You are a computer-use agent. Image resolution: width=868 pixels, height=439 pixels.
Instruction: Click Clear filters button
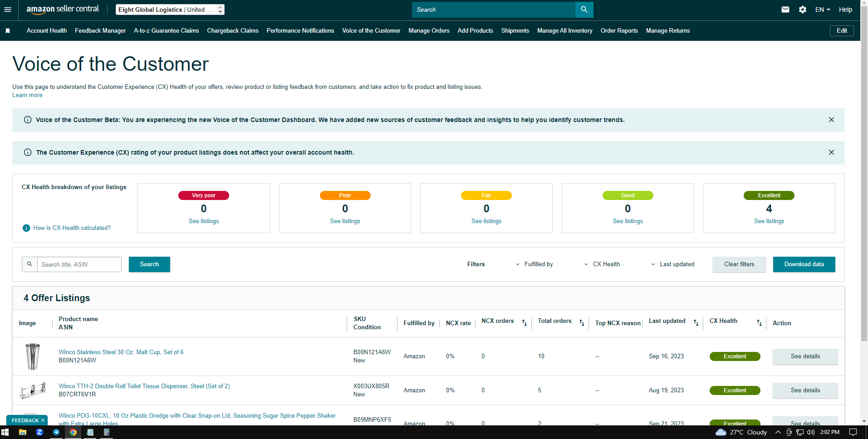739,264
